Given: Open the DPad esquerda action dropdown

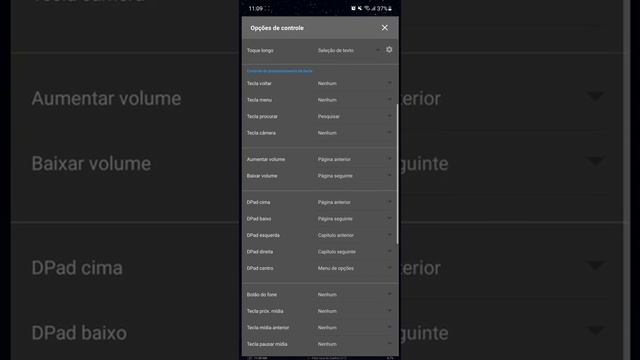Looking at the screenshot, I should click(x=354, y=235).
